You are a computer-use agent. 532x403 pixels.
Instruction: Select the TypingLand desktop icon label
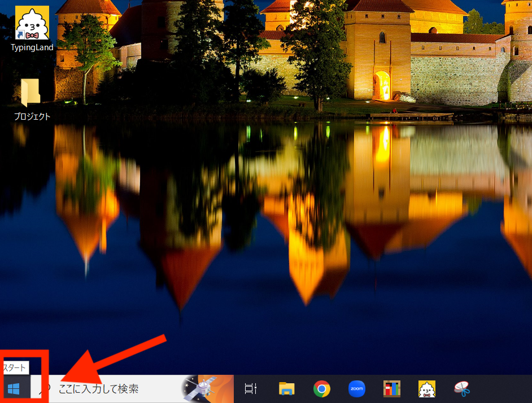coord(32,47)
